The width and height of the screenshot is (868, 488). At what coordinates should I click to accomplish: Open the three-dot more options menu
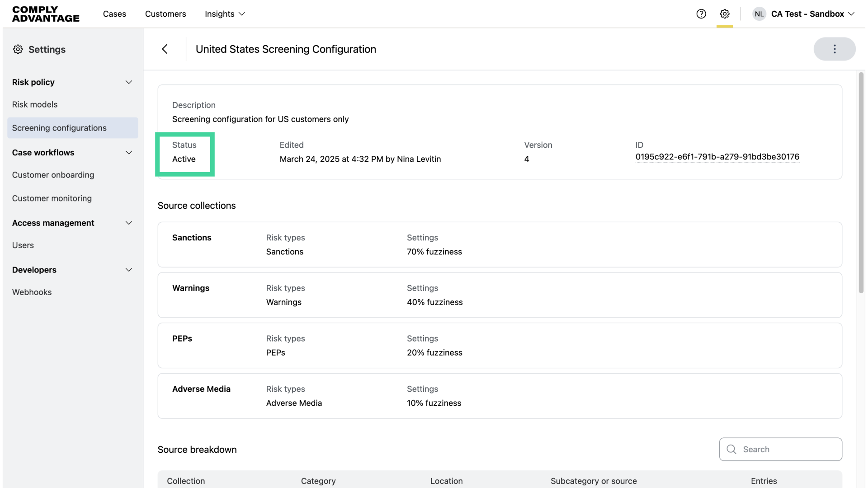click(x=835, y=49)
